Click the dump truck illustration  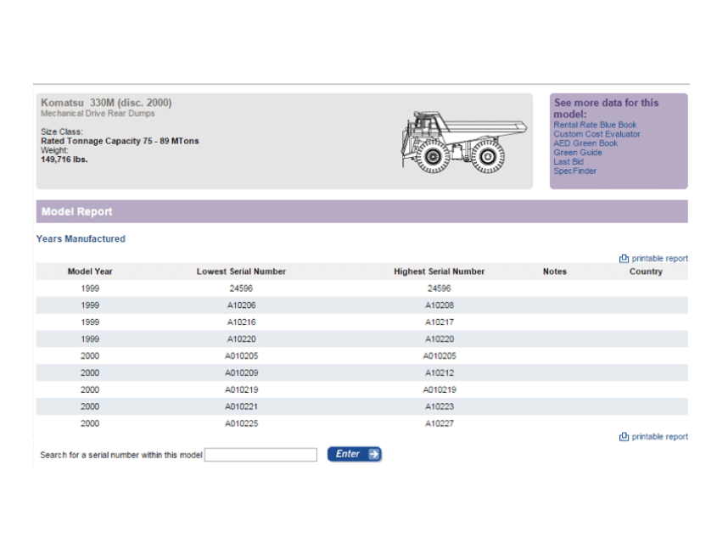tap(462, 142)
